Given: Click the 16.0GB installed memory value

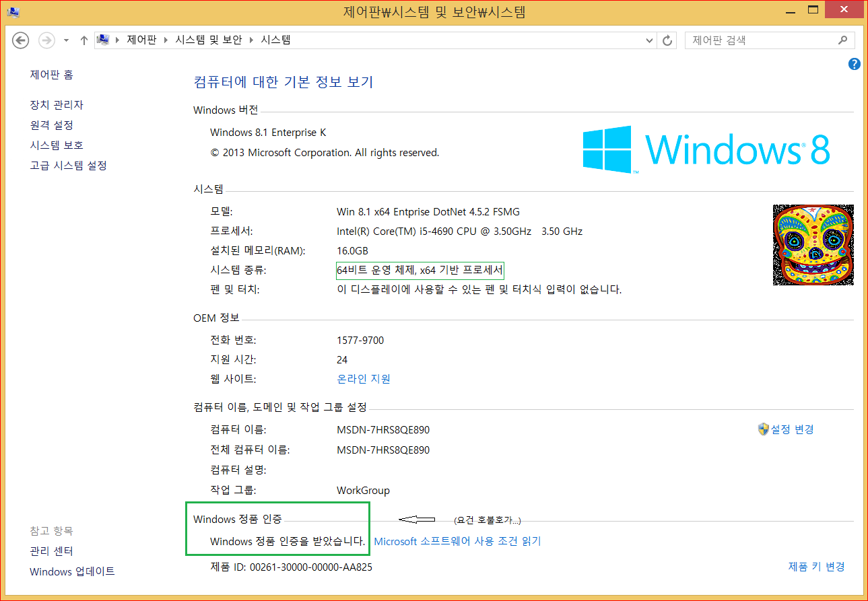Looking at the screenshot, I should click(352, 251).
